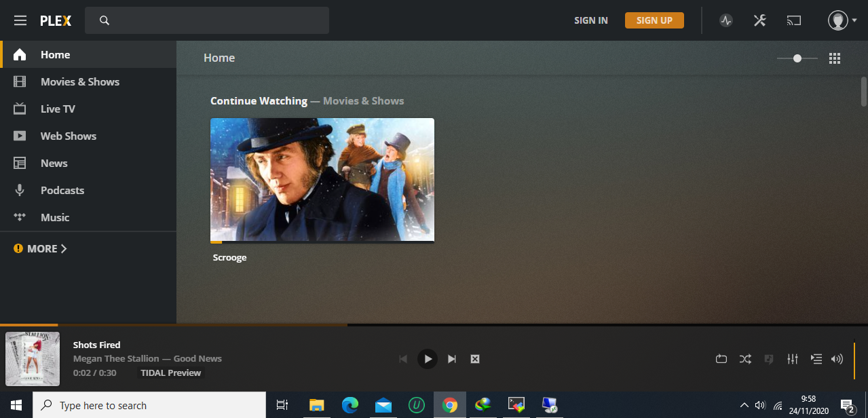Open Movies & Shows in sidebar
The height and width of the screenshot is (418, 868).
click(88, 81)
